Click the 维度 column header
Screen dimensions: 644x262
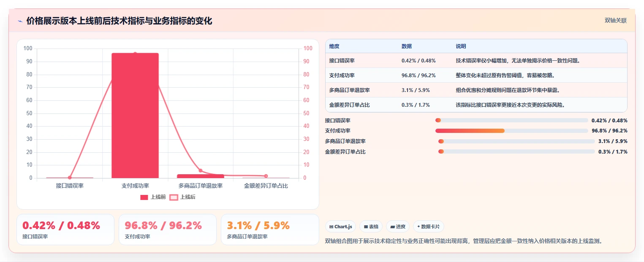334,46
